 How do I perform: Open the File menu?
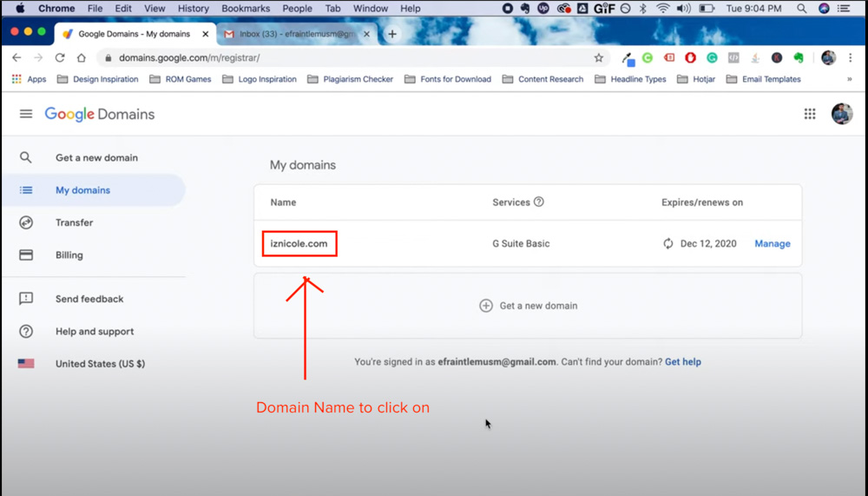tap(95, 9)
